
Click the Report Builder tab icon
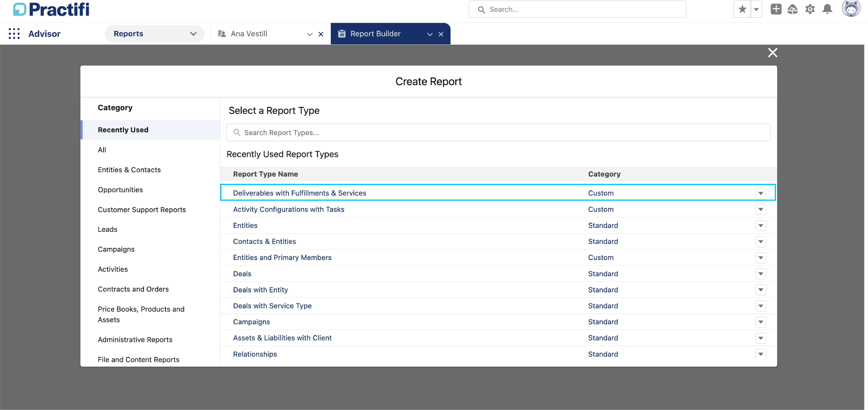point(342,34)
